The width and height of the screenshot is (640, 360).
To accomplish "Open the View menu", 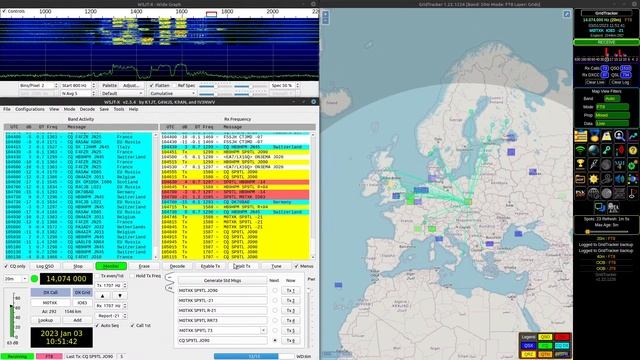I will point(54,109).
